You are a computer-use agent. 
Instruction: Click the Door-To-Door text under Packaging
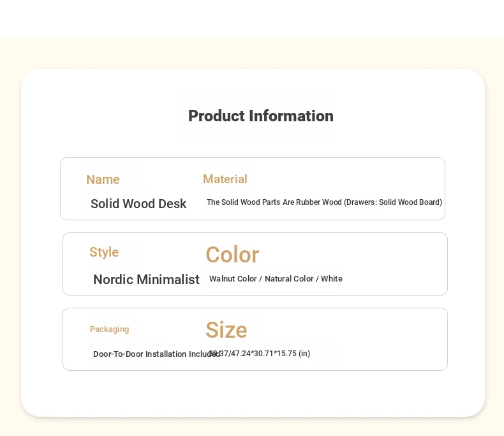[x=118, y=354]
